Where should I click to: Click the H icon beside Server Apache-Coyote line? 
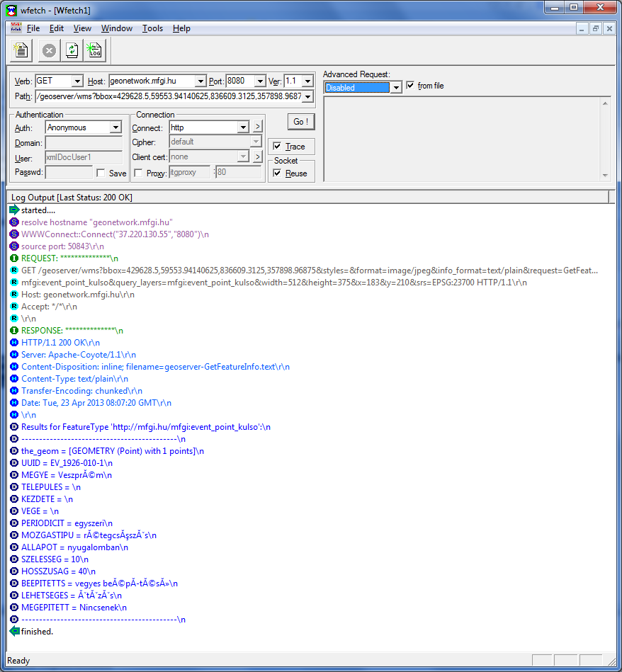click(x=14, y=355)
